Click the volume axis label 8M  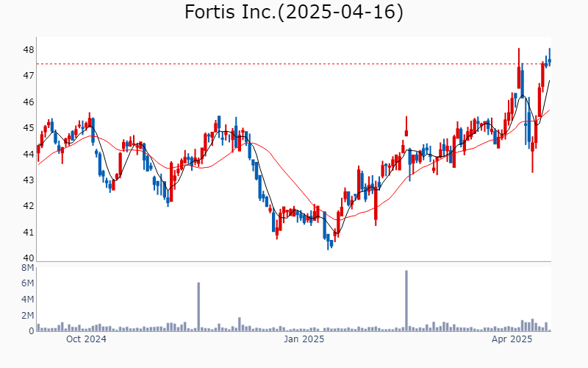pyautogui.click(x=28, y=268)
